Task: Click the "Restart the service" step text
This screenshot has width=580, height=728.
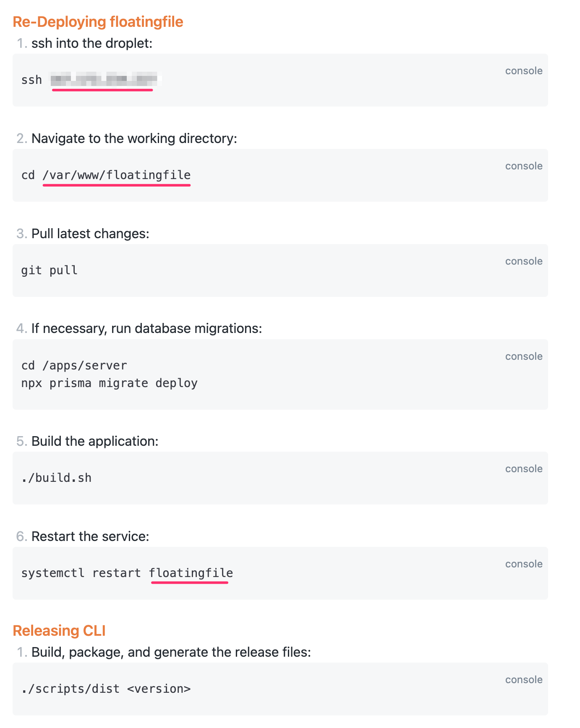Action: coord(90,536)
